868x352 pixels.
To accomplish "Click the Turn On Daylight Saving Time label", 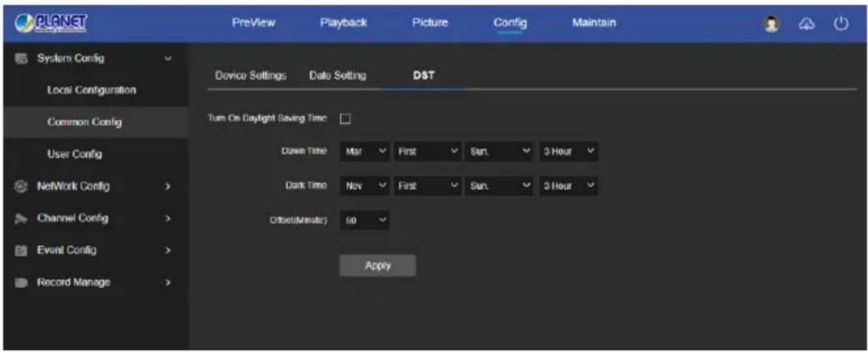I will pyautogui.click(x=267, y=119).
